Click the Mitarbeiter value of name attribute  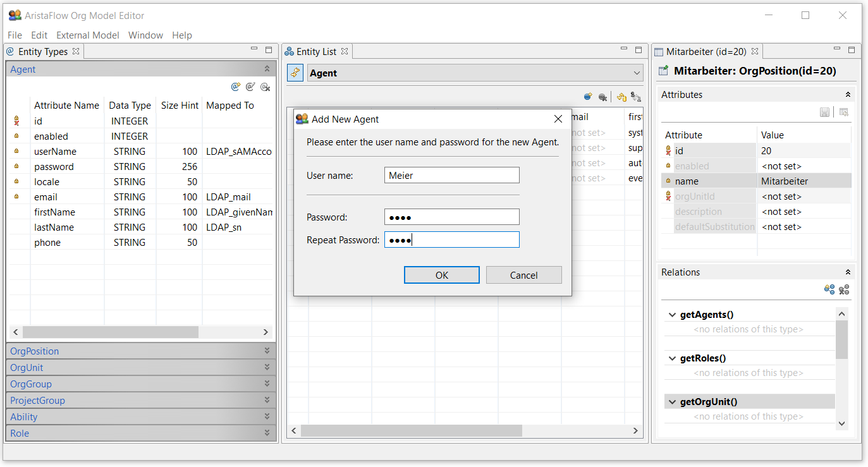[x=785, y=181]
